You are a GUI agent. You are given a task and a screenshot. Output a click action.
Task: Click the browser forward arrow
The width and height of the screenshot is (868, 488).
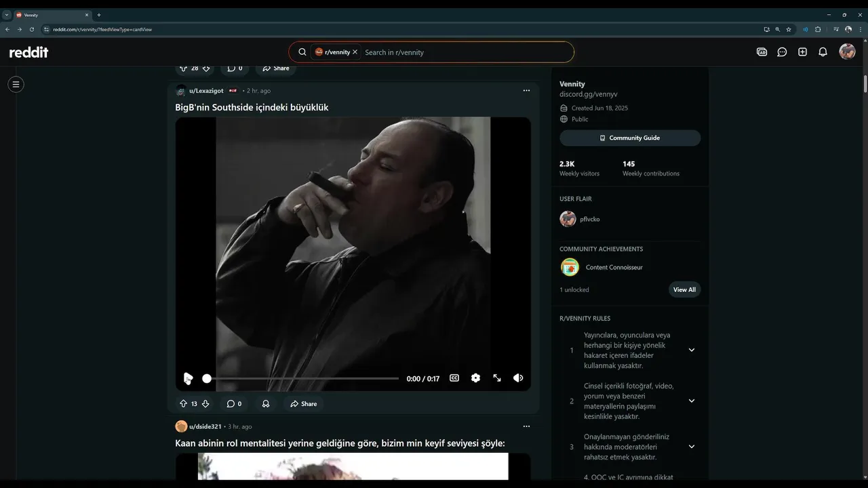(x=20, y=29)
